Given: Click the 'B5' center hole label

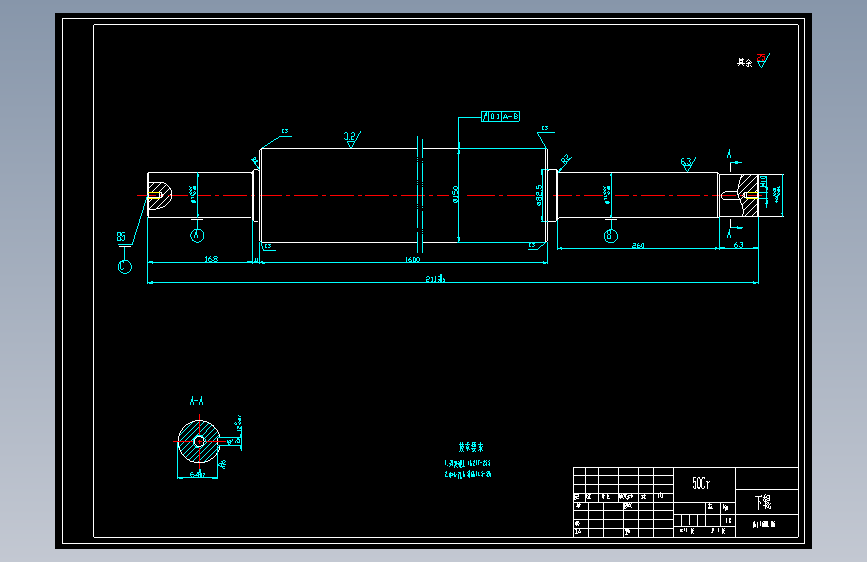Looking at the screenshot, I should pos(121,237).
